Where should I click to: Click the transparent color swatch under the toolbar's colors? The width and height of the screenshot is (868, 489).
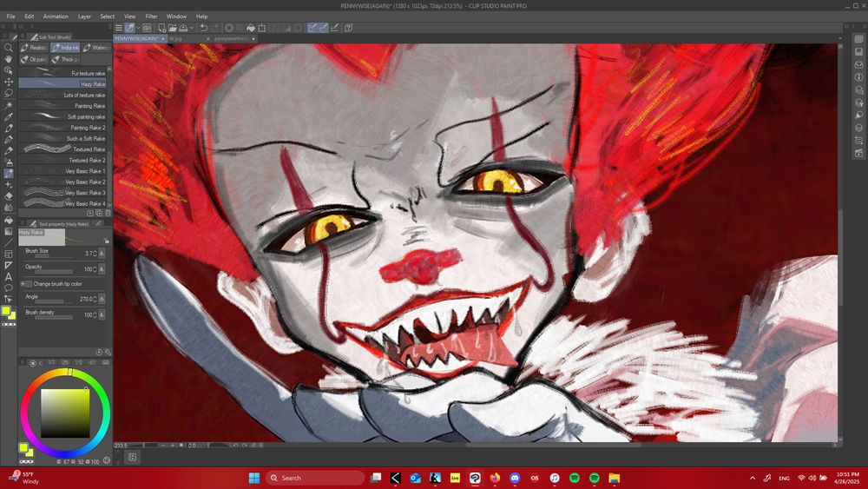pyautogui.click(x=9, y=325)
